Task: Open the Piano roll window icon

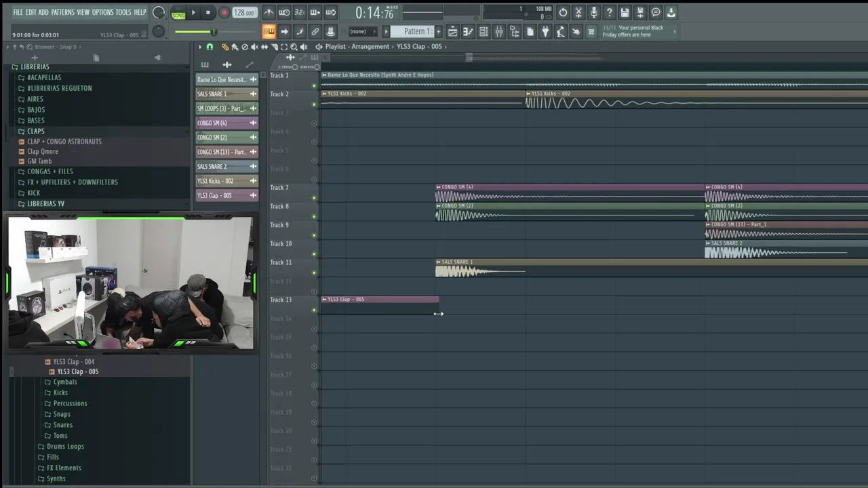Action: pos(468,31)
